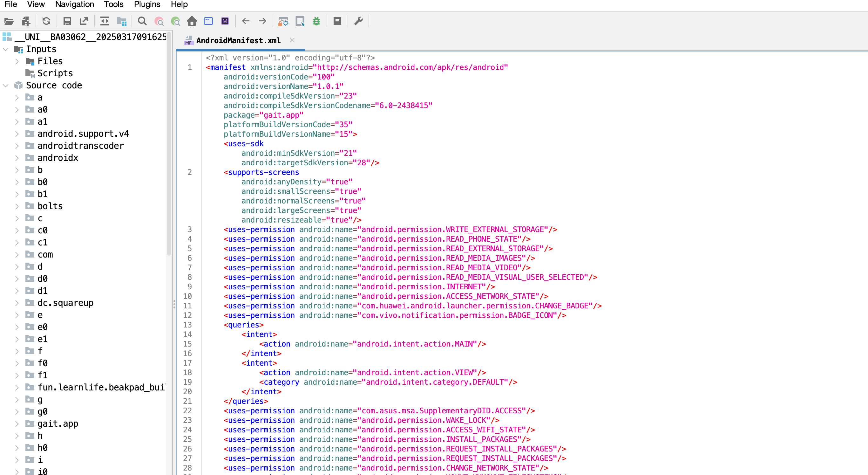This screenshot has width=868, height=475.
Task: Go to main activity home icon
Action: [x=192, y=21]
